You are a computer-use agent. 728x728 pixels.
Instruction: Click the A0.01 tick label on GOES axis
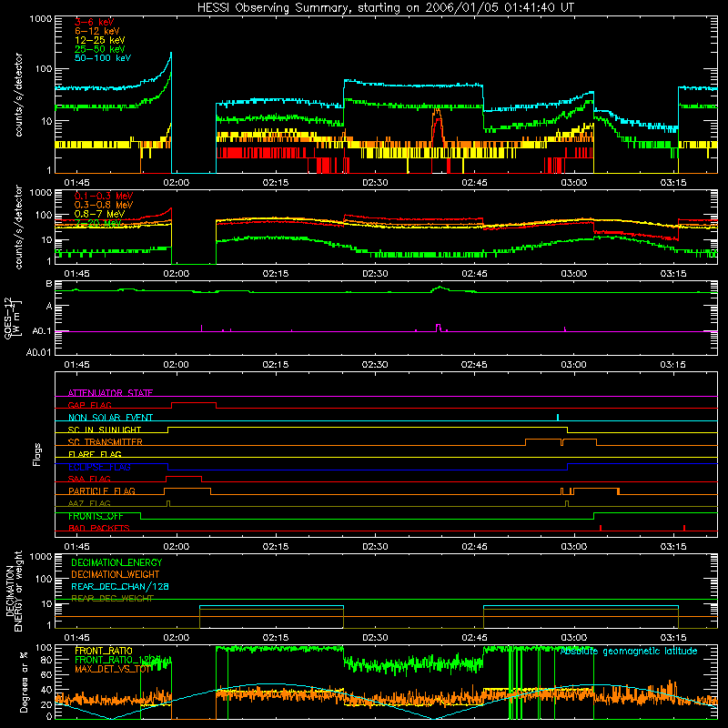(x=38, y=352)
